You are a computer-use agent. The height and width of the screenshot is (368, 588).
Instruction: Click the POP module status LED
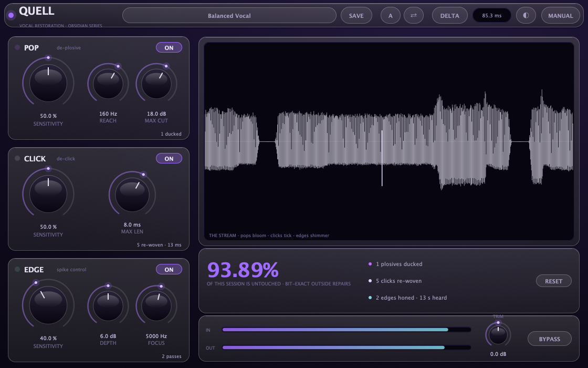(x=17, y=47)
